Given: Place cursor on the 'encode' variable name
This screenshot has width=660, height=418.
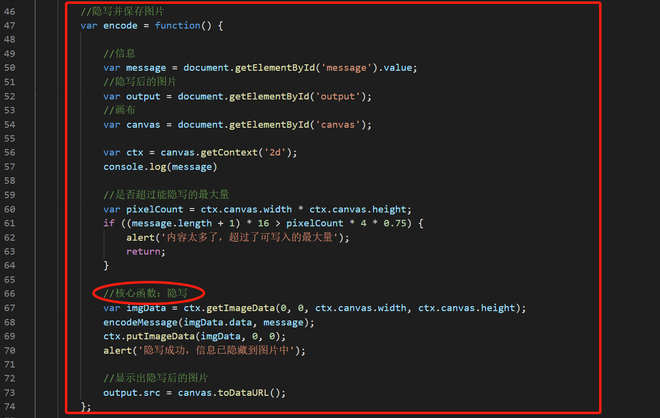Looking at the screenshot, I should pos(120,26).
